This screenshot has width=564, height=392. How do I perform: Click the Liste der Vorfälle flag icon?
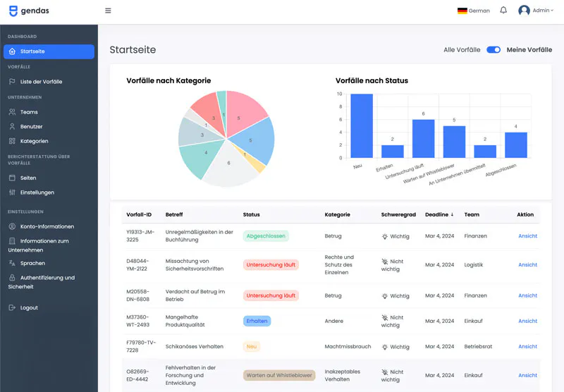point(12,82)
